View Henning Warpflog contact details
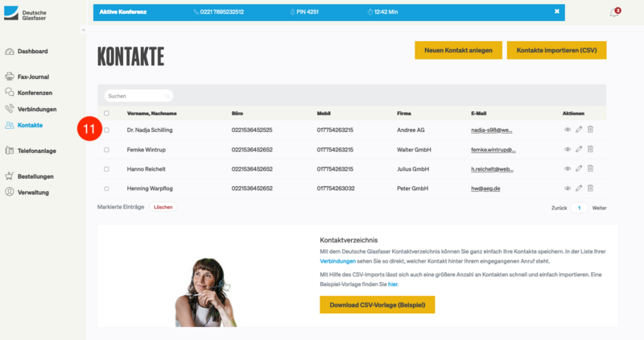Screen dimensions: 644x340 click(568, 188)
